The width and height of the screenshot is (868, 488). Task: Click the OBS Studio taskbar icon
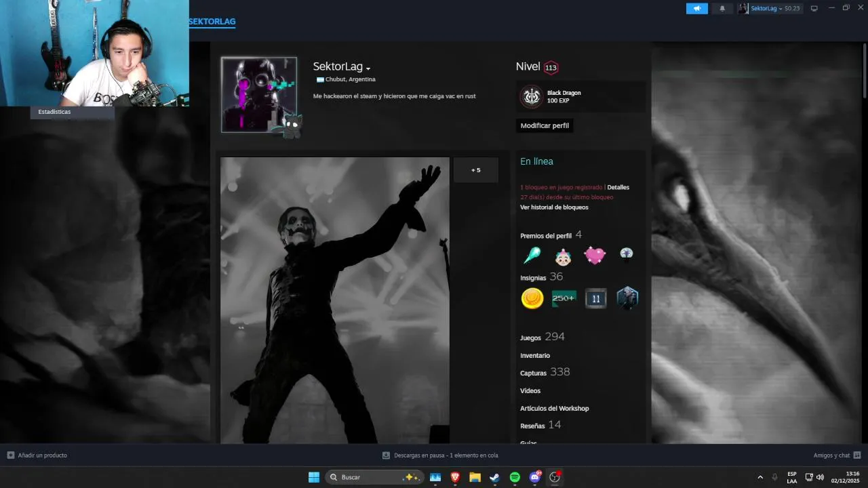coord(555,477)
